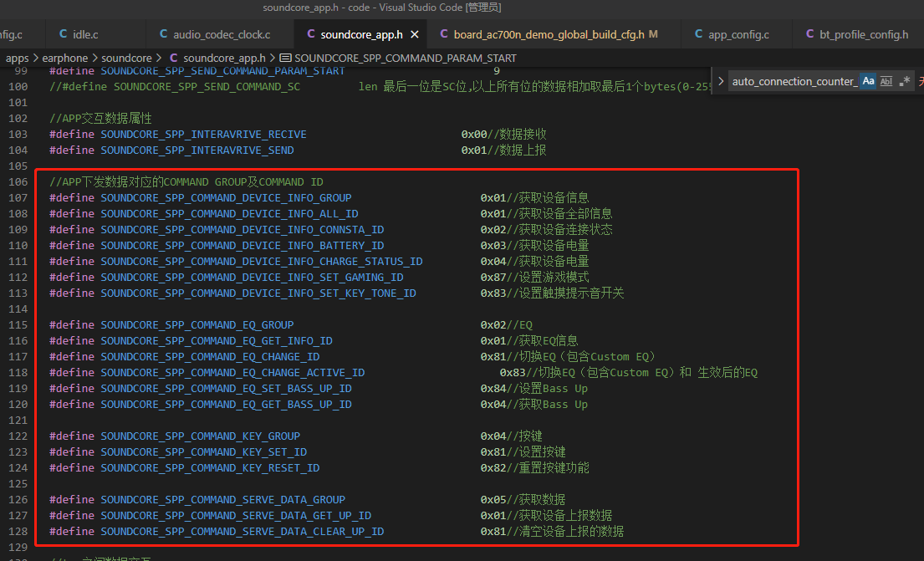Click the //设置触摸提示音开关 comment
Viewport: 924px width, 561px height.
(565, 293)
